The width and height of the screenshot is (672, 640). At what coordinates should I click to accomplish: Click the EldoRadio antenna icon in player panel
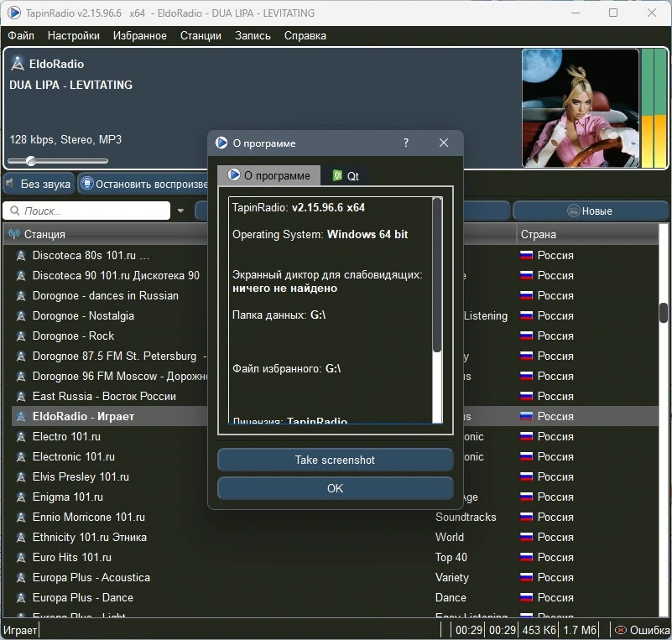[x=18, y=64]
